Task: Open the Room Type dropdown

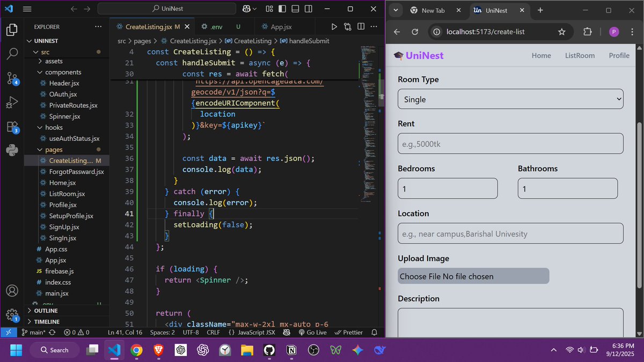Action: 510,99
